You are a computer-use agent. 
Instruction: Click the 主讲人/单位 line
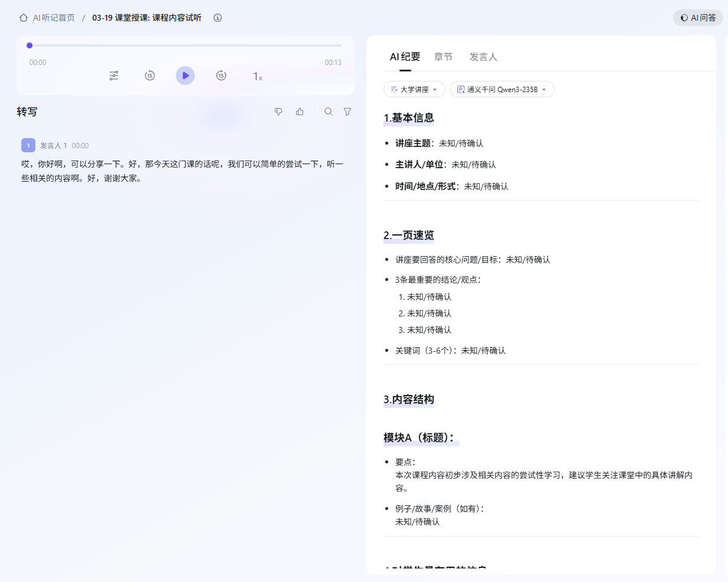pyautogui.click(x=445, y=165)
